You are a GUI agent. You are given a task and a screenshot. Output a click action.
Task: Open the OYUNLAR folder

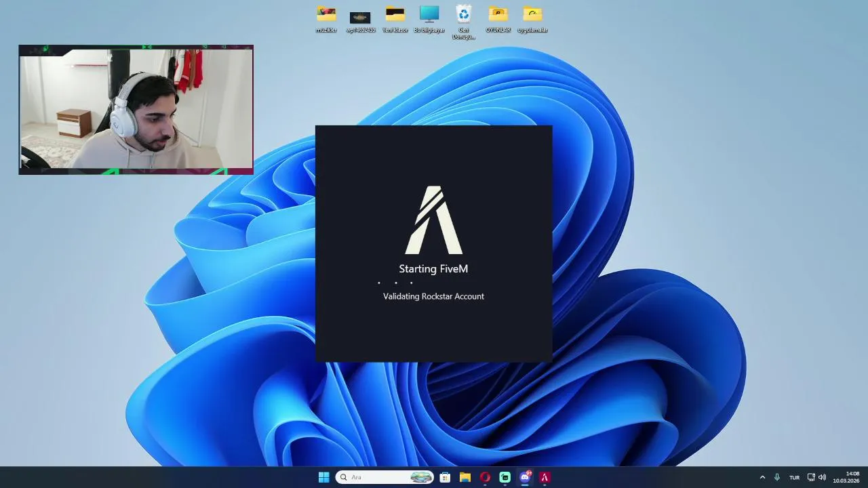click(498, 19)
